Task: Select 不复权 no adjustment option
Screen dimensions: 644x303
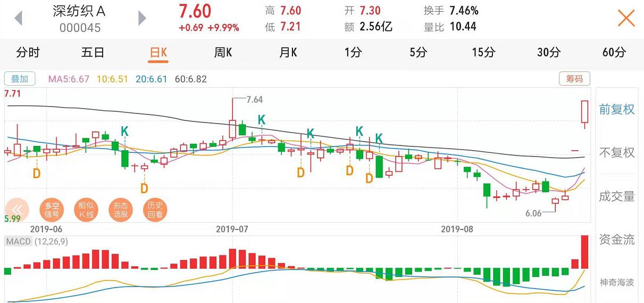Action: tap(617, 153)
